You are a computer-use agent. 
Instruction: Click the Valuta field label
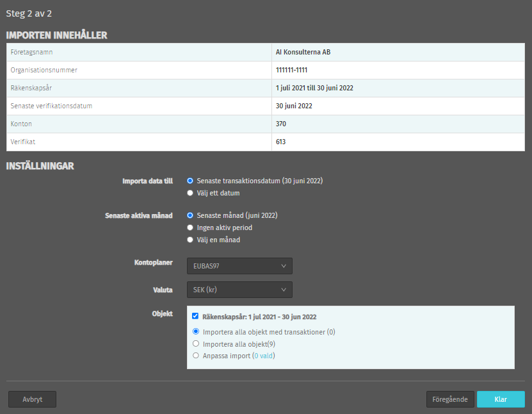click(163, 290)
